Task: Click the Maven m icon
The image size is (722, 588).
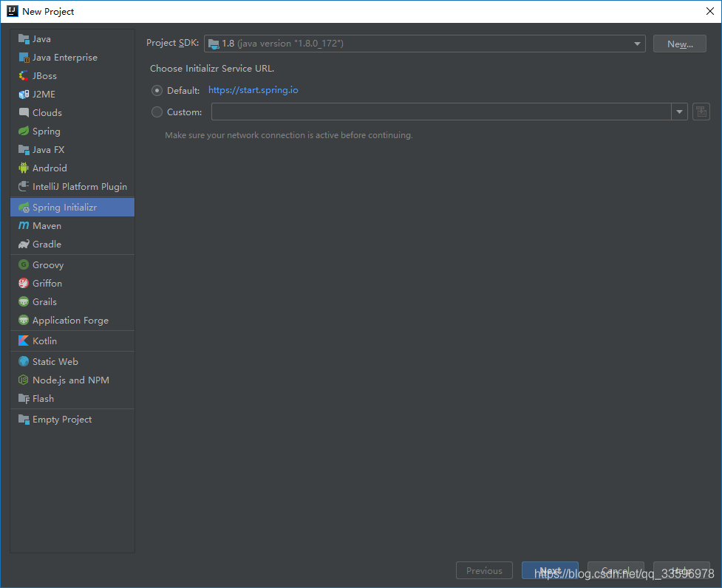Action: tap(24, 225)
